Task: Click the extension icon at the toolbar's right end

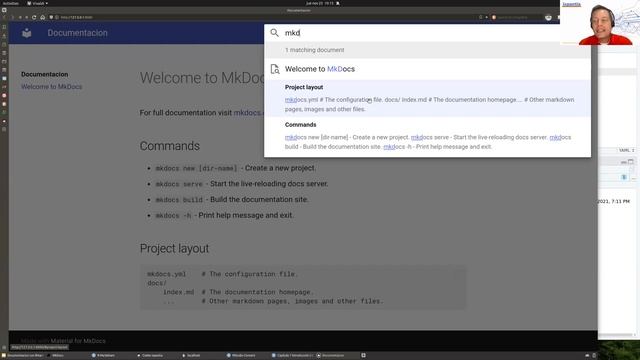Action: (x=548, y=18)
